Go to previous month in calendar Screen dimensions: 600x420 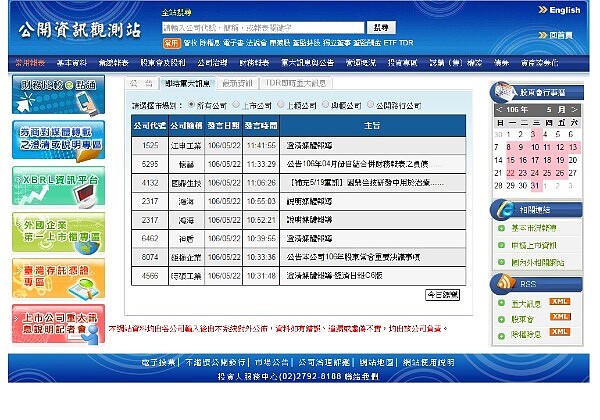tap(499, 110)
